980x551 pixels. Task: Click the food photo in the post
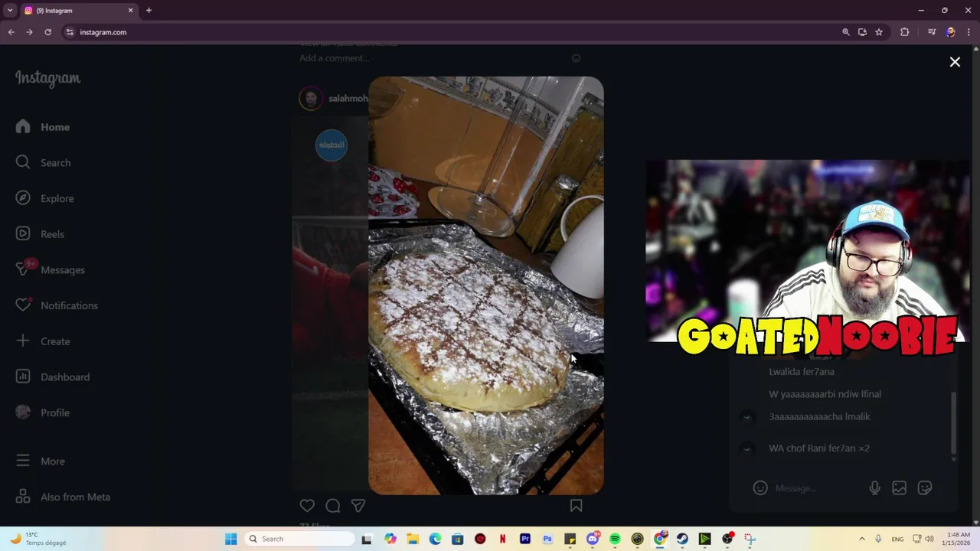click(486, 285)
